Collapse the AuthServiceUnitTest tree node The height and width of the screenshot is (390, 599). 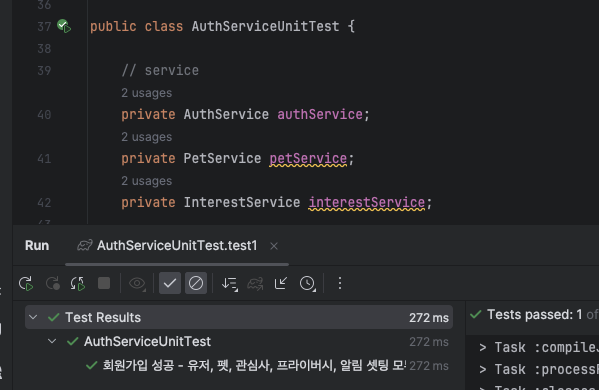pos(52,341)
